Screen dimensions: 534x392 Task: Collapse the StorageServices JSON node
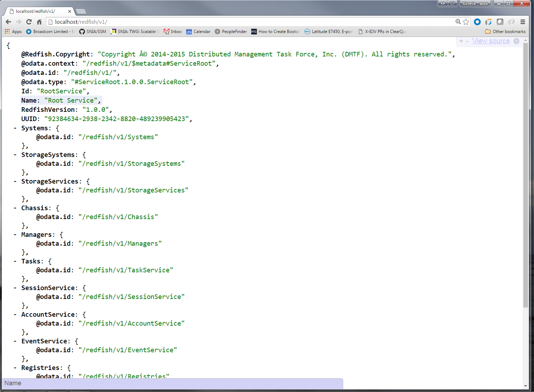click(x=15, y=181)
